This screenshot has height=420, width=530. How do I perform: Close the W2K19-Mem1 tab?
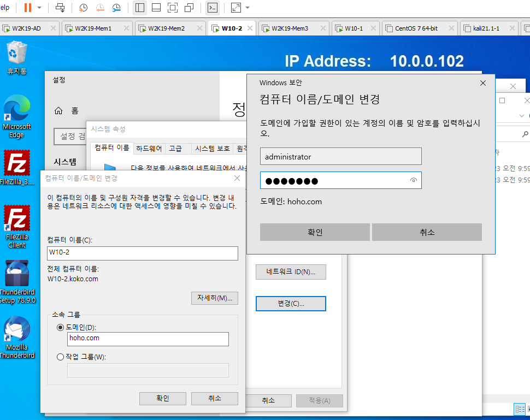pyautogui.click(x=126, y=28)
